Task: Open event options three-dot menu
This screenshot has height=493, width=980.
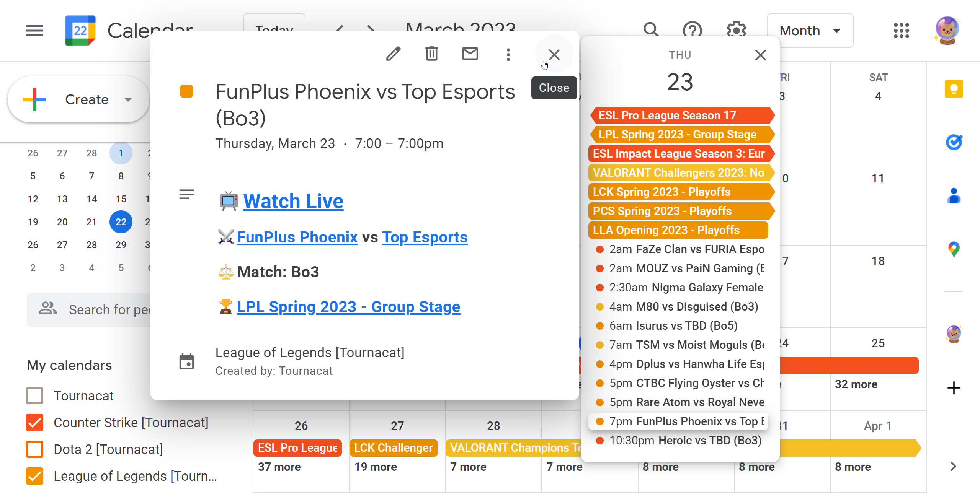Action: (508, 55)
